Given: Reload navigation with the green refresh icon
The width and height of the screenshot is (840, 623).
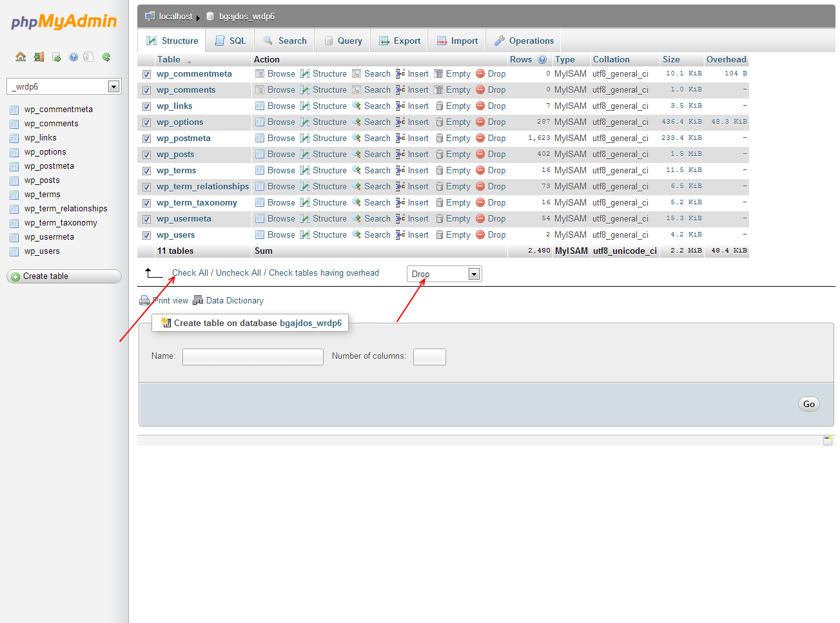Looking at the screenshot, I should pyautogui.click(x=106, y=57).
